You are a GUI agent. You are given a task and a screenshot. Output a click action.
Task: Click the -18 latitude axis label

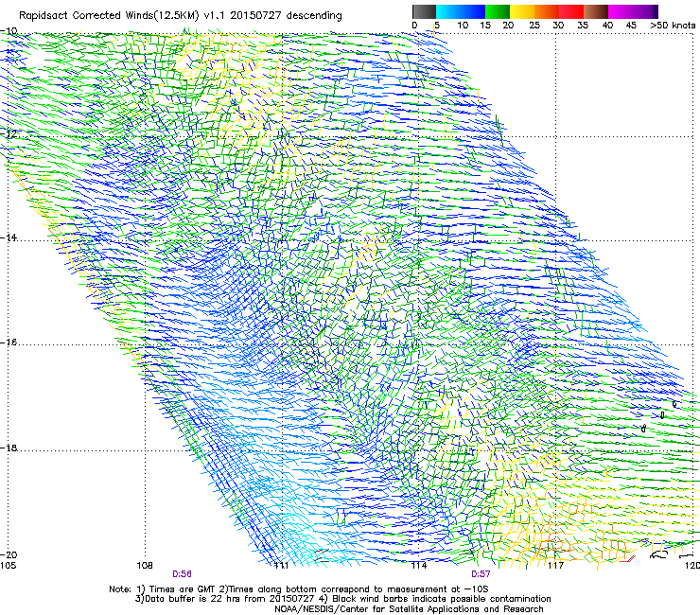click(x=9, y=448)
